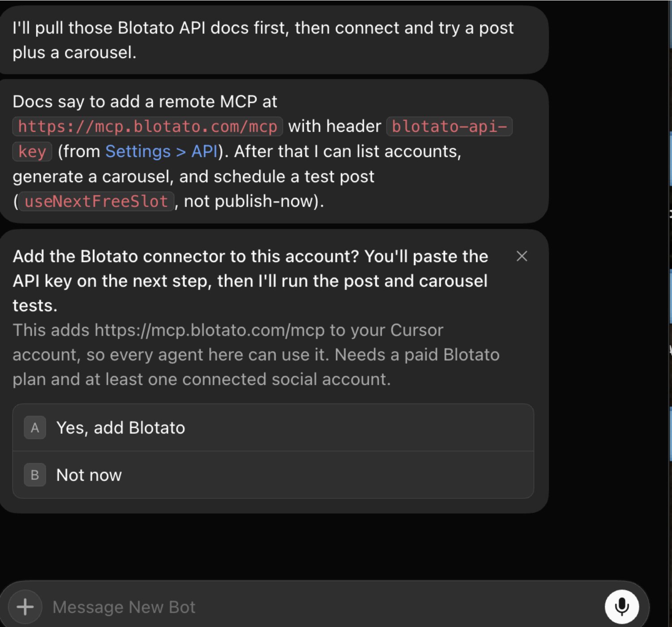This screenshot has width=672, height=627.
Task: Click the https://mcp.blotato.com/mcp inline code
Action: tap(148, 126)
